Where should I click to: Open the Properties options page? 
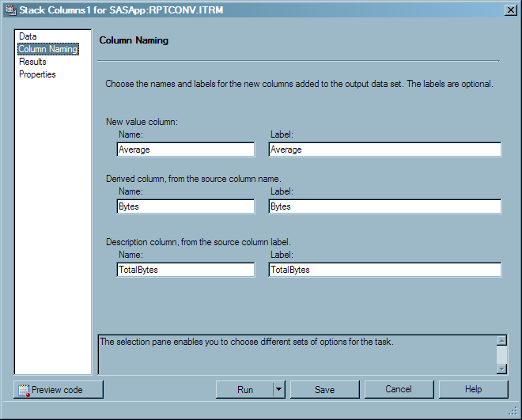[37, 74]
